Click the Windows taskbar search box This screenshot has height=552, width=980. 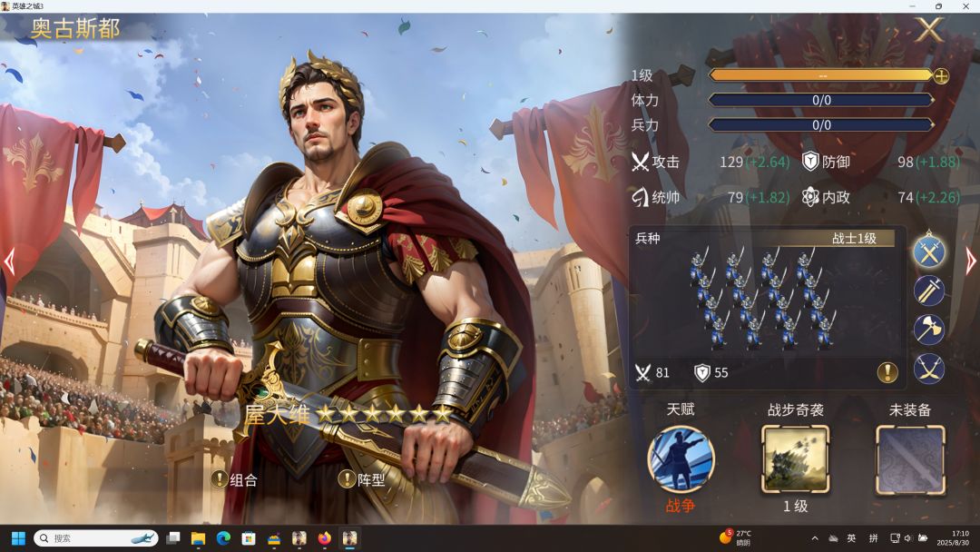pos(95,537)
